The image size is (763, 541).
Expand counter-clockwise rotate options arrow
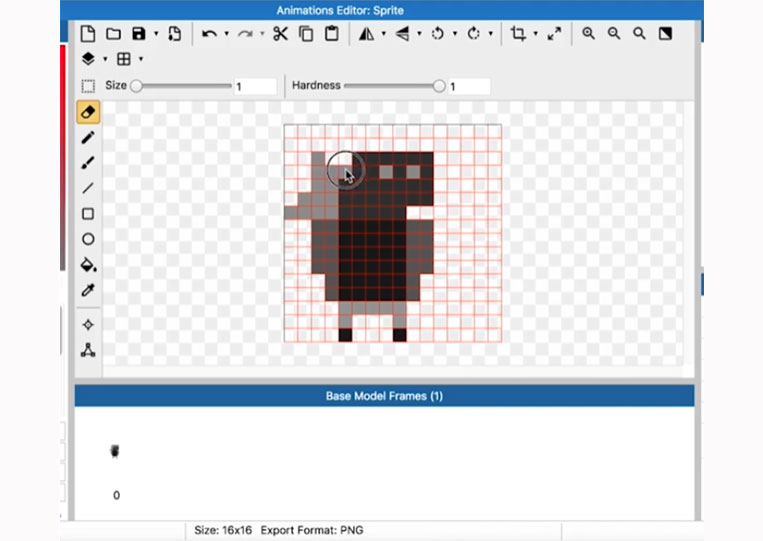(454, 34)
